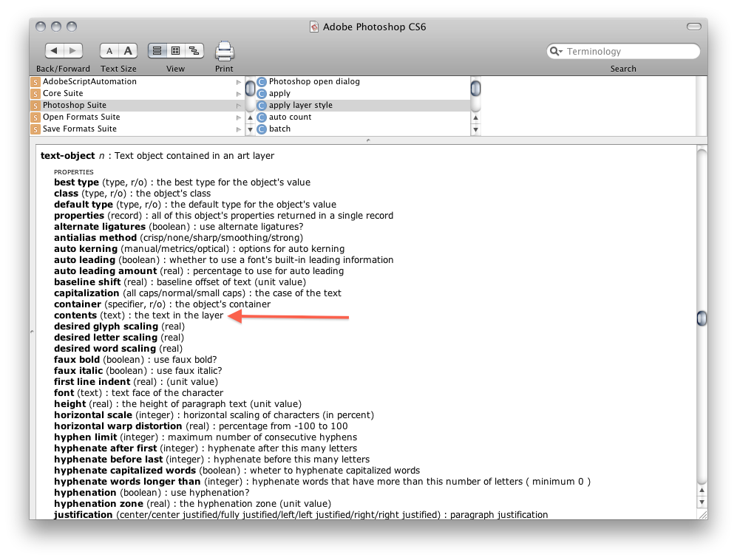This screenshot has width=737, height=560.
Task: Click command icon beside apply
Action: coord(262,94)
